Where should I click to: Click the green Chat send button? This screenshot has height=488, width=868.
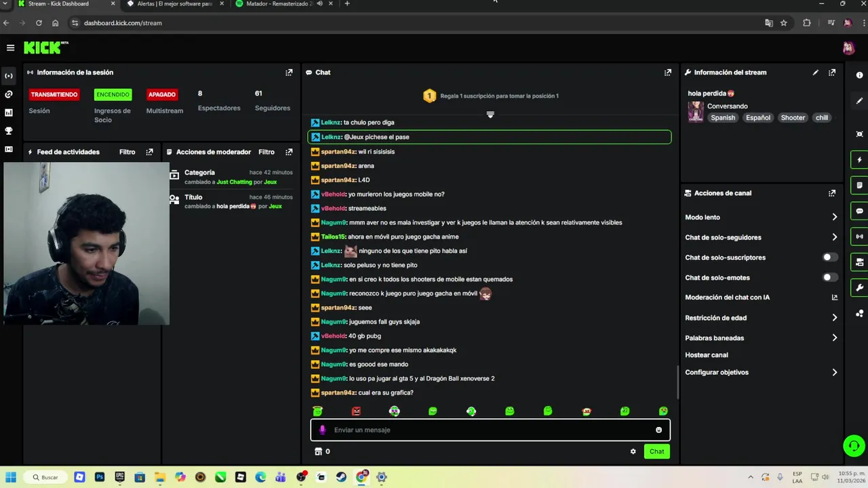pos(656,451)
